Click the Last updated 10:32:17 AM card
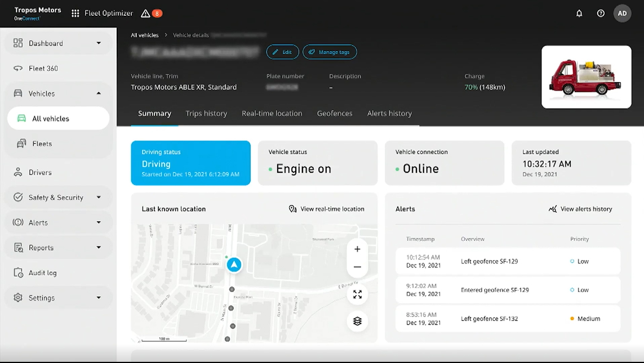This screenshot has height=363, width=644. tap(571, 163)
